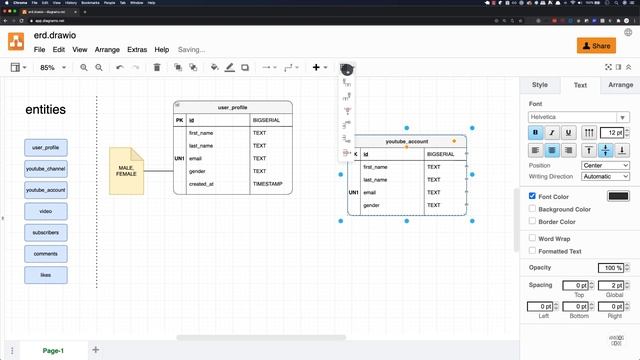Switch to the Style tab
640x360 pixels.
(x=540, y=85)
